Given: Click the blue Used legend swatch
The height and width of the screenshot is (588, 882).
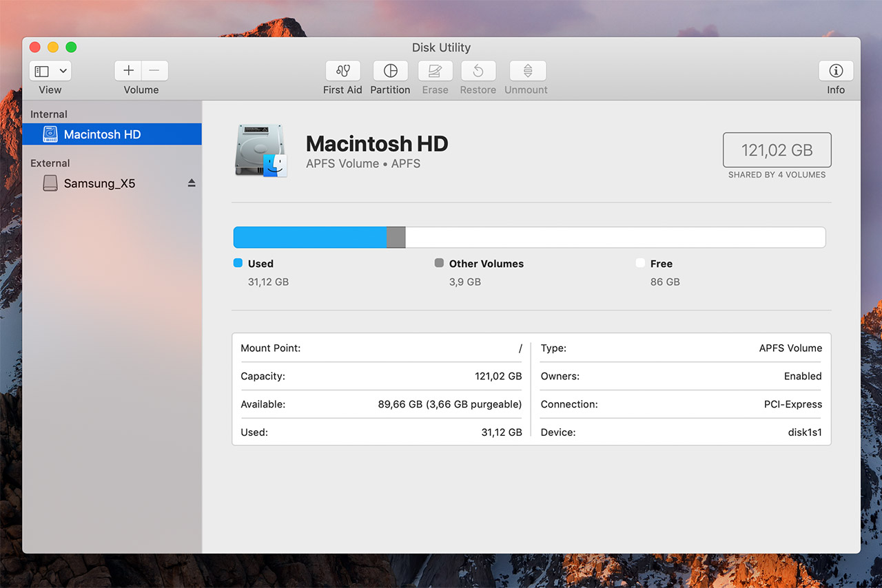Looking at the screenshot, I should (238, 263).
